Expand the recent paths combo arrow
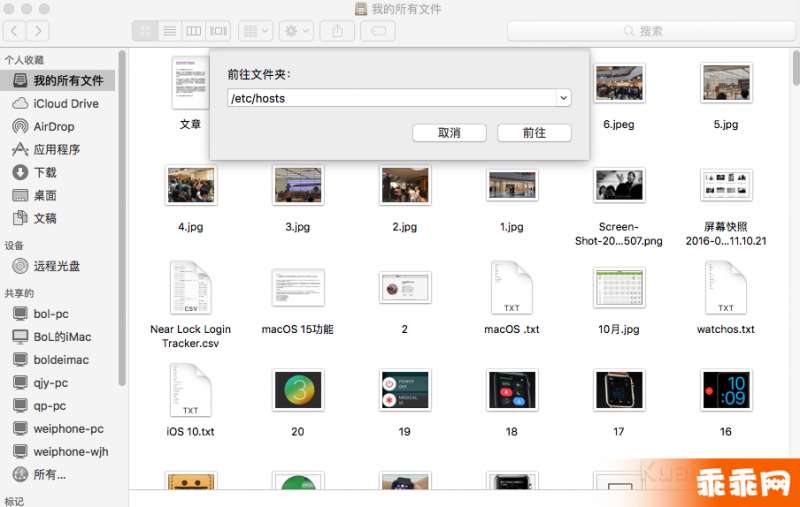This screenshot has width=800, height=507. click(564, 98)
